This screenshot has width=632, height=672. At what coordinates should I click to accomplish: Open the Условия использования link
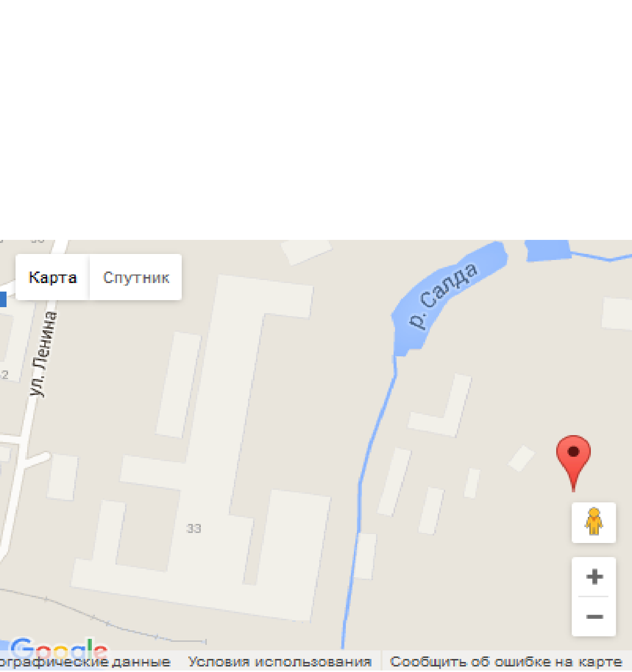click(280, 662)
